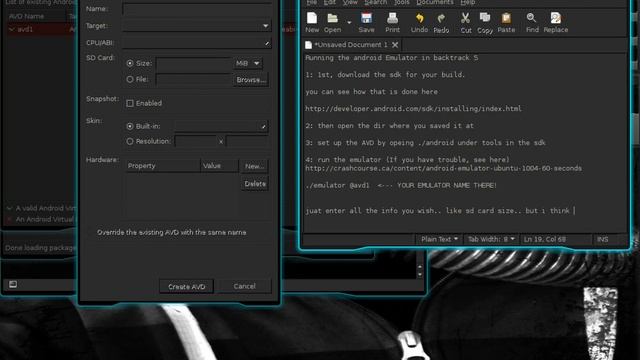Cut selection using the scissors icon
Viewport: 640px width, 360px height.
point(465,22)
